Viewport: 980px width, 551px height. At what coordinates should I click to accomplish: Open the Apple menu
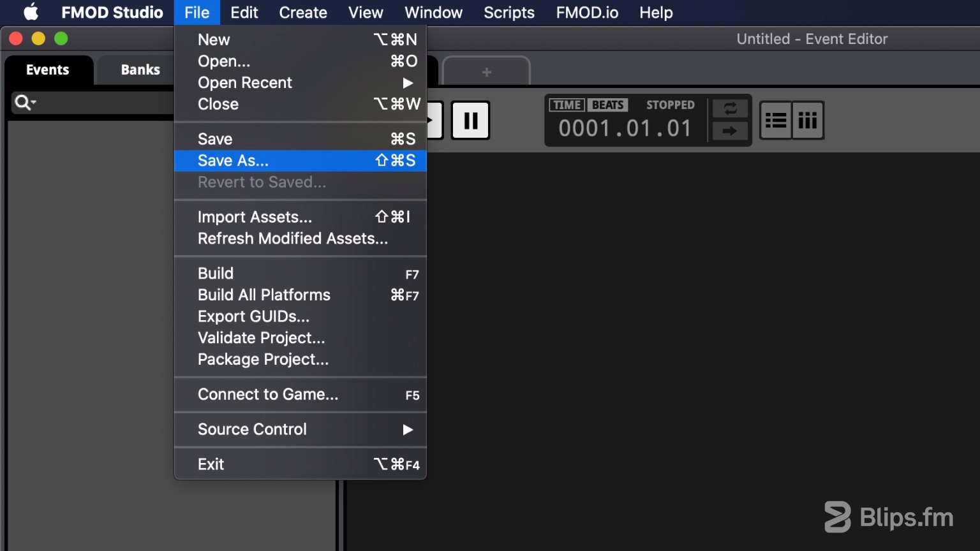[31, 12]
